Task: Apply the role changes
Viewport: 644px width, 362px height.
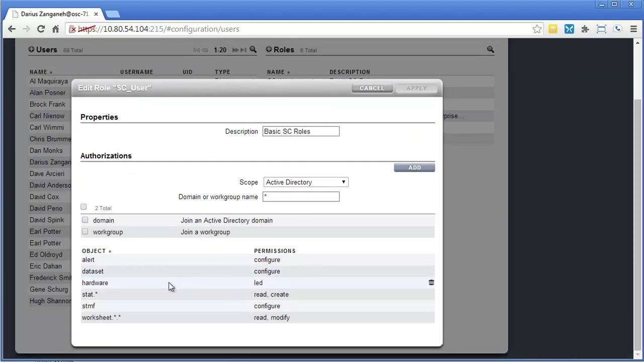Action: [417, 88]
